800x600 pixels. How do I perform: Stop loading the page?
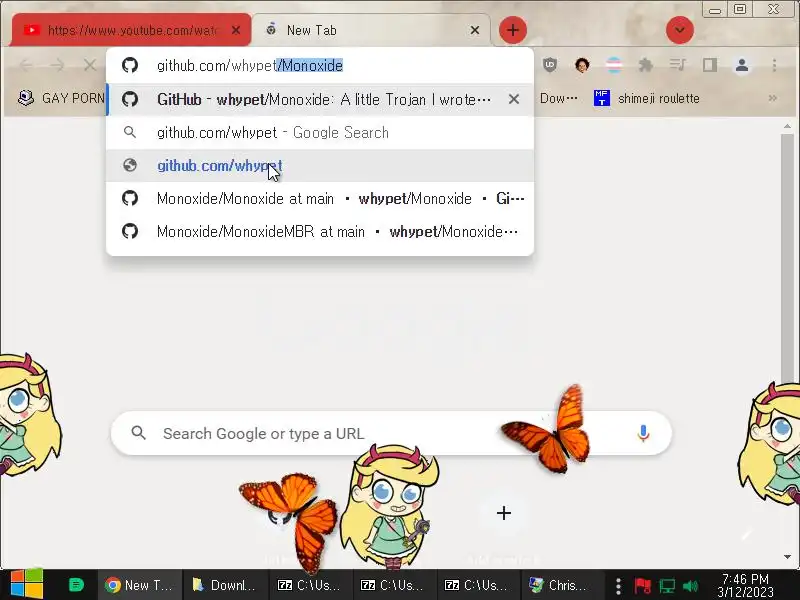pyautogui.click(x=90, y=65)
